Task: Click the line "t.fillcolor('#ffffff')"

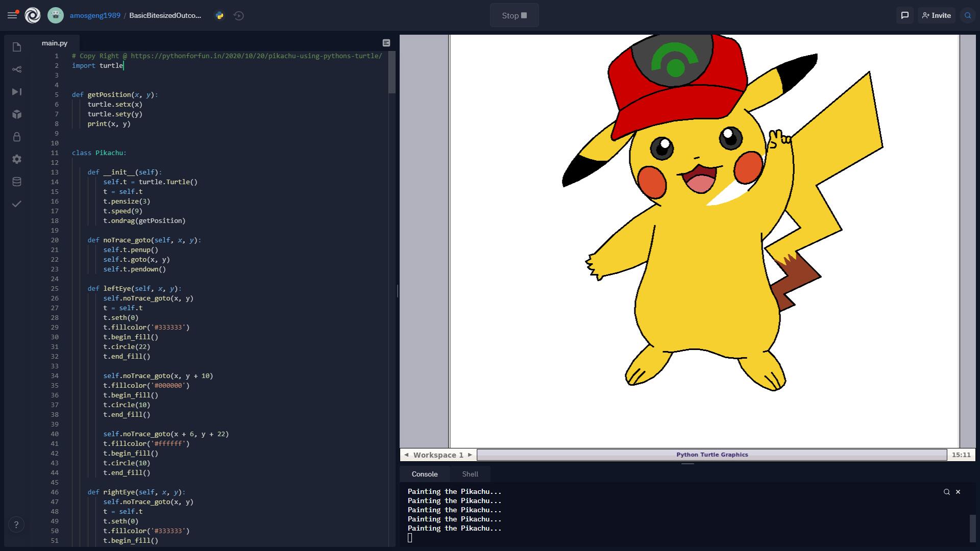Action: (146, 444)
